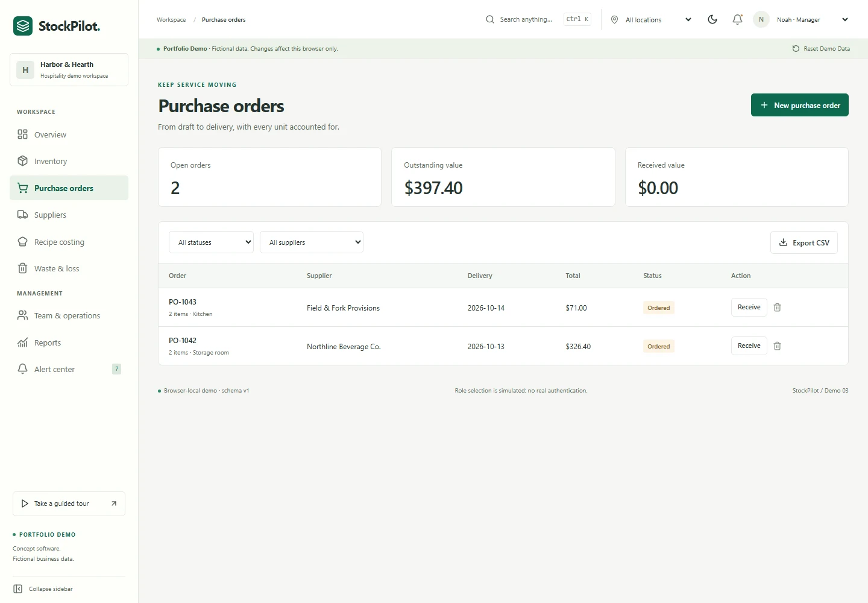
Task: Click the Open orders card
Action: pyautogui.click(x=269, y=177)
